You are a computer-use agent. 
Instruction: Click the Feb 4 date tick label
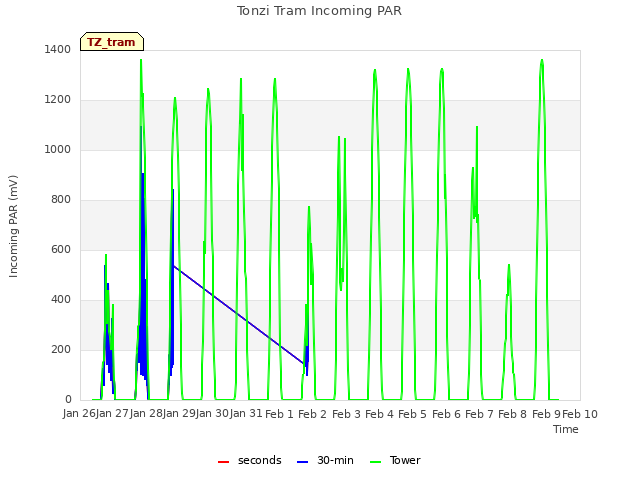[x=379, y=414]
